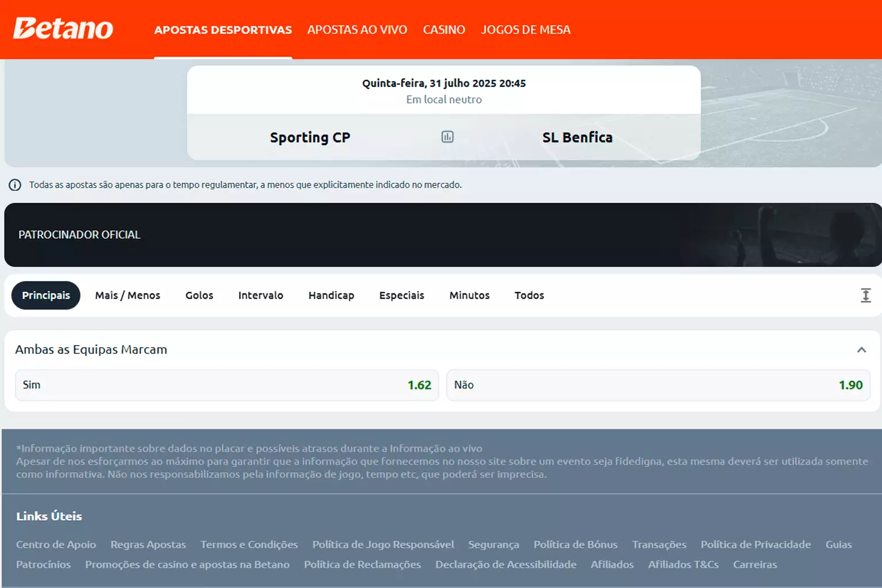
Task: Open Declaração de Acessibilidade
Action: [506, 564]
